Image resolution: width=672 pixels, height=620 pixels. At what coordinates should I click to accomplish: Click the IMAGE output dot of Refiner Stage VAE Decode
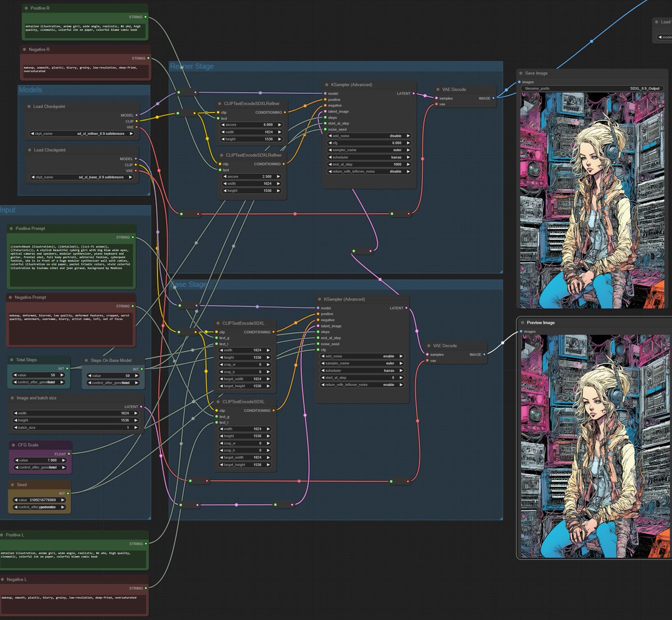pyautogui.click(x=493, y=98)
